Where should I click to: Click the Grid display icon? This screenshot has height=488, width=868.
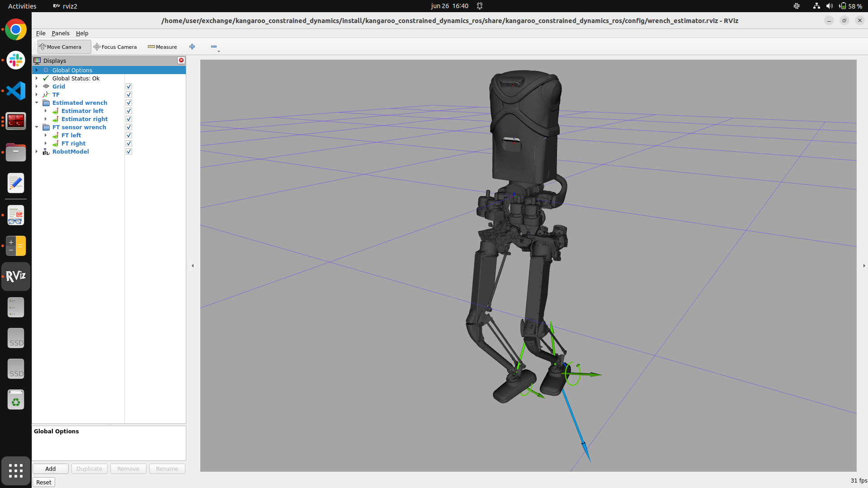[x=46, y=86]
